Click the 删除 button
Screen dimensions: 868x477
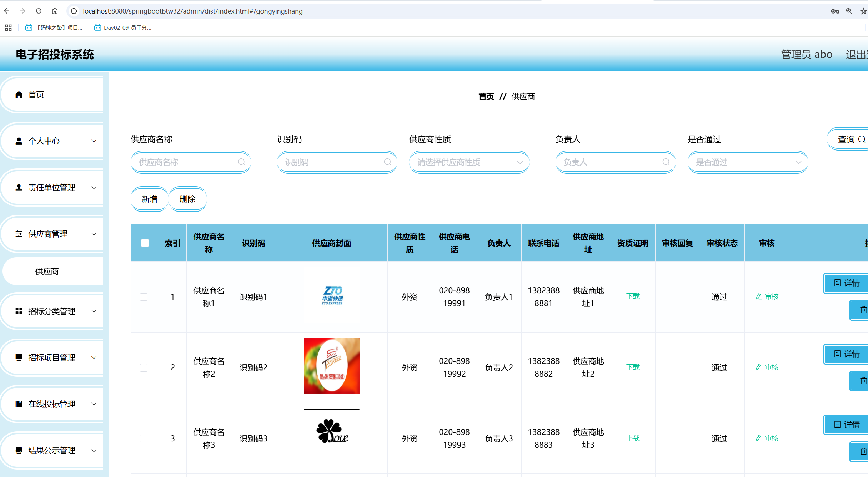pyautogui.click(x=187, y=199)
